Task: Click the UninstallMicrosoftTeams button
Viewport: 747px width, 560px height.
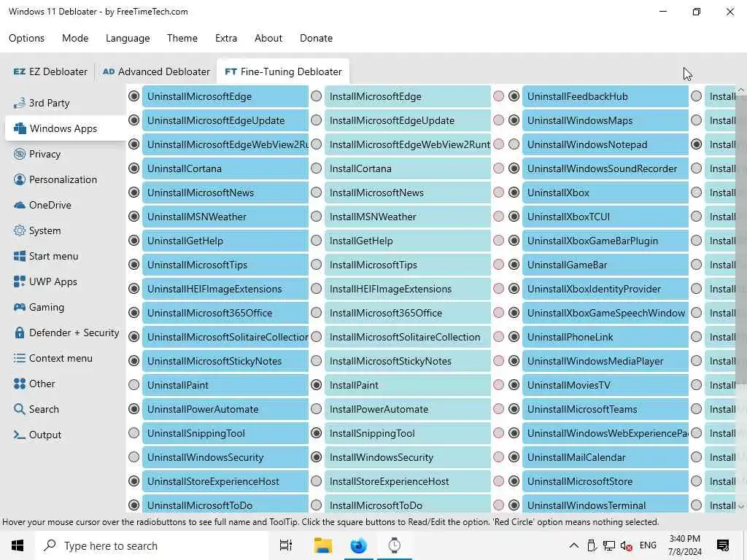Action: (605, 409)
